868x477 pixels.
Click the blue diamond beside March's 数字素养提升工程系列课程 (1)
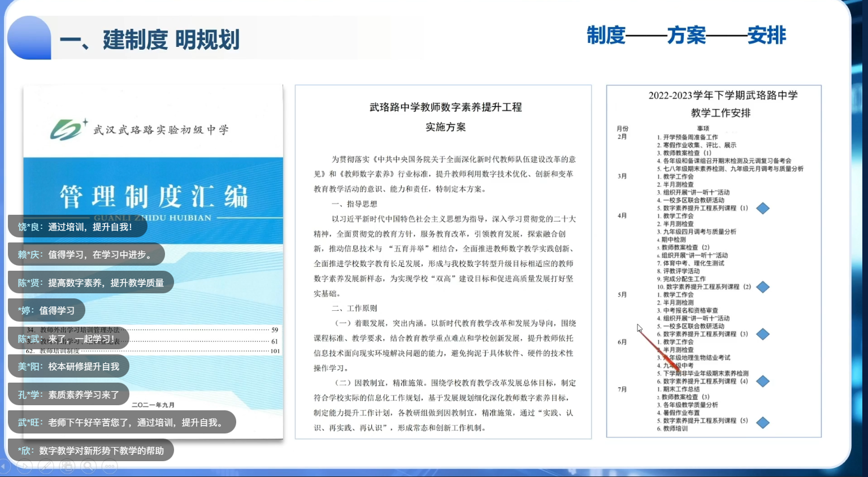coord(763,209)
